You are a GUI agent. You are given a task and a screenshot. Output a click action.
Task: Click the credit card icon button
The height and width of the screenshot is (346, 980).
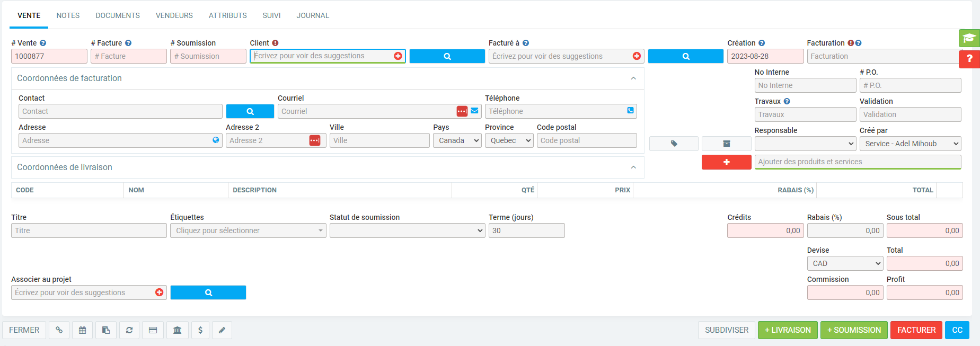pyautogui.click(x=153, y=330)
